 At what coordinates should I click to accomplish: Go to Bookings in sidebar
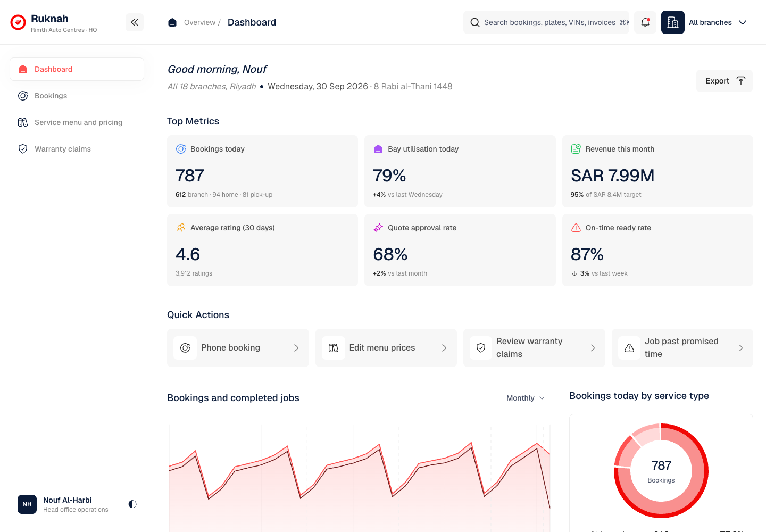[77, 96]
